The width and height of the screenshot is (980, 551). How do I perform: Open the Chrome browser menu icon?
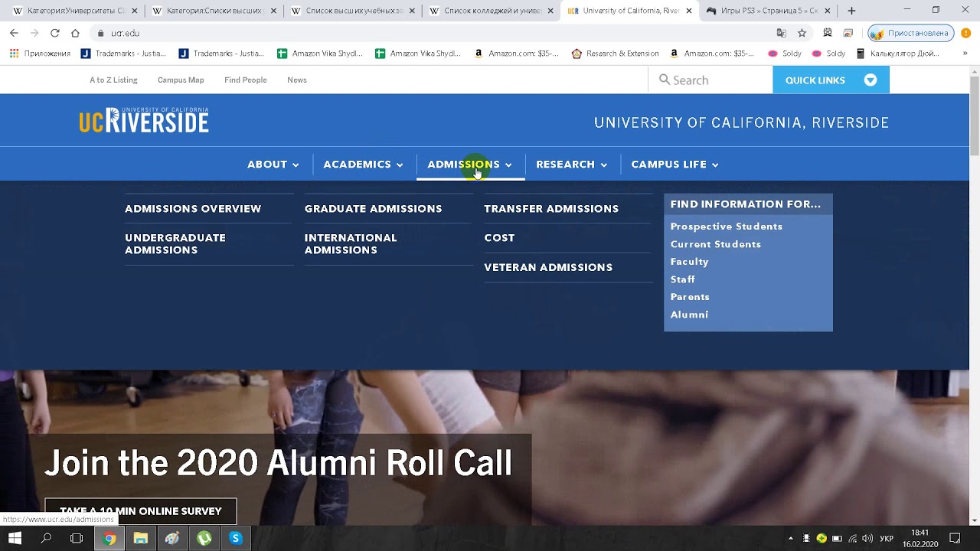(x=965, y=33)
